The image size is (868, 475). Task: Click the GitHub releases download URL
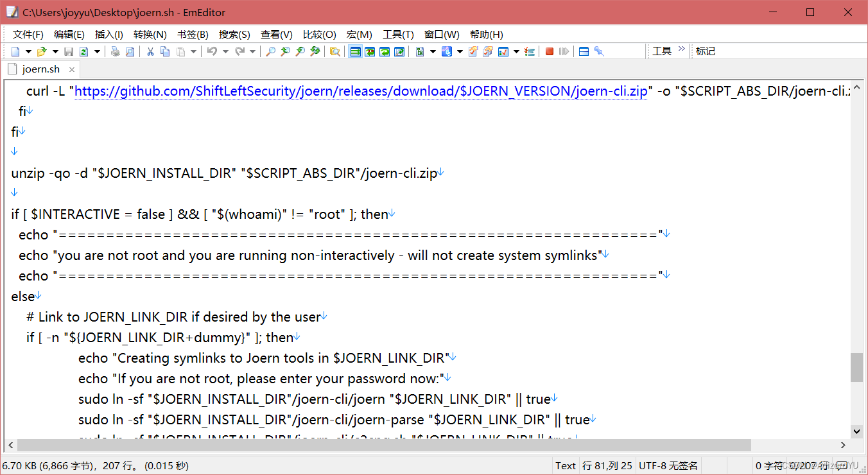coord(360,91)
